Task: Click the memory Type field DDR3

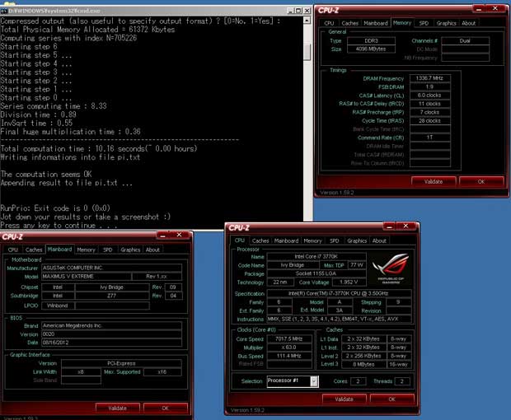Action: point(371,40)
